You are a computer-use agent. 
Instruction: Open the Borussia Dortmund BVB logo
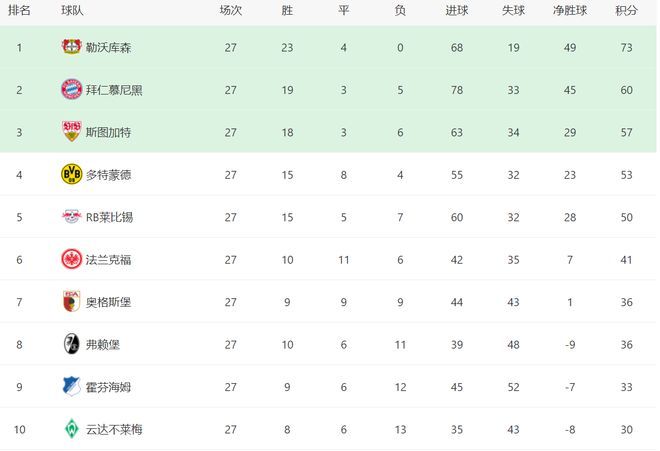[x=72, y=174]
